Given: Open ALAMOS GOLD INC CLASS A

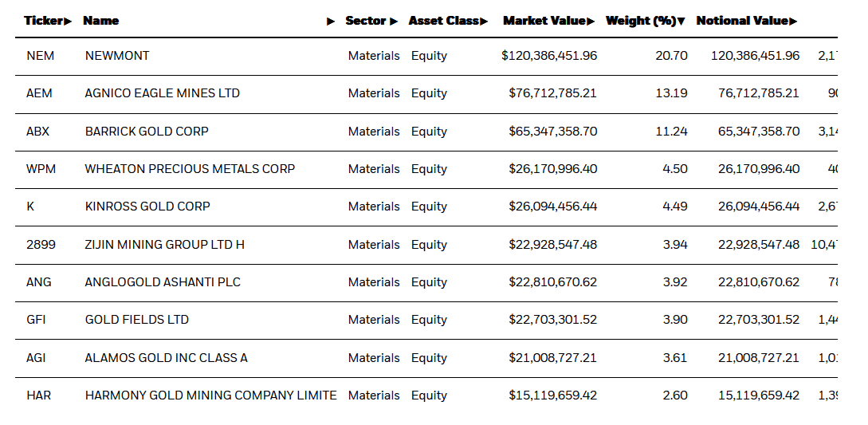Looking at the screenshot, I should [166, 358].
